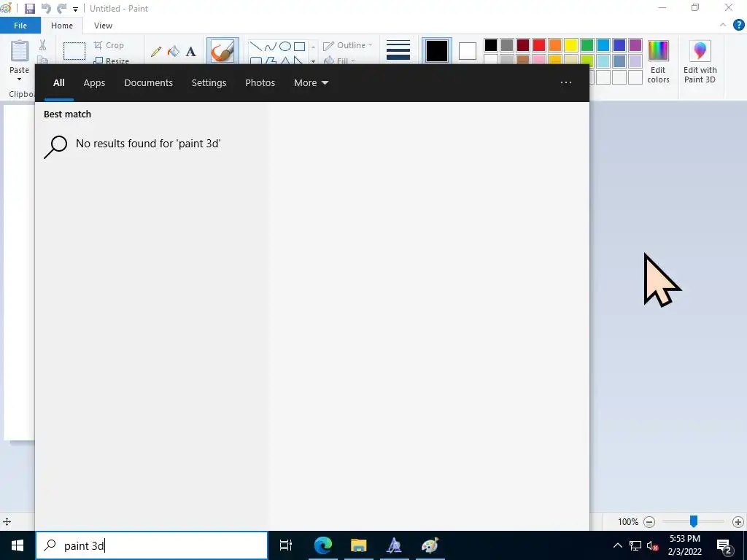The height and width of the screenshot is (560, 747).
Task: Zoom in with the plus button
Action: point(738,522)
